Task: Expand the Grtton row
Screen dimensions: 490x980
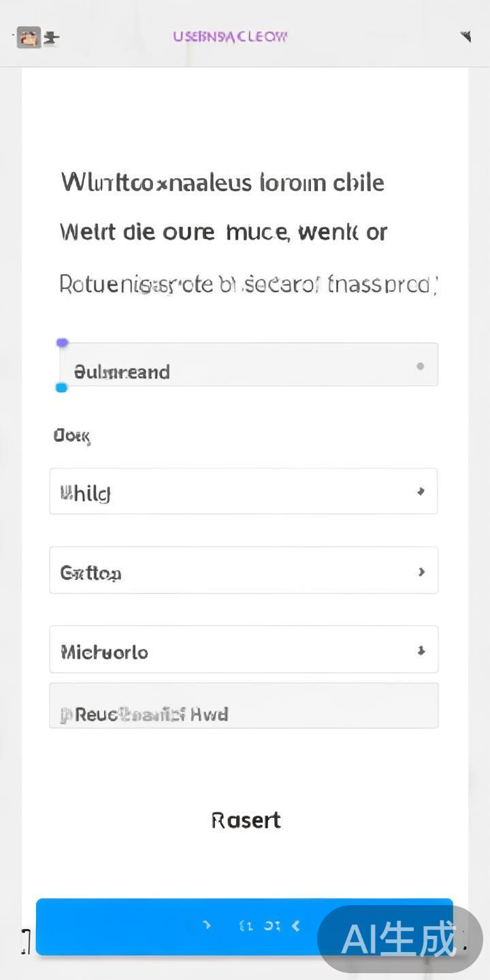Action: tap(243, 570)
